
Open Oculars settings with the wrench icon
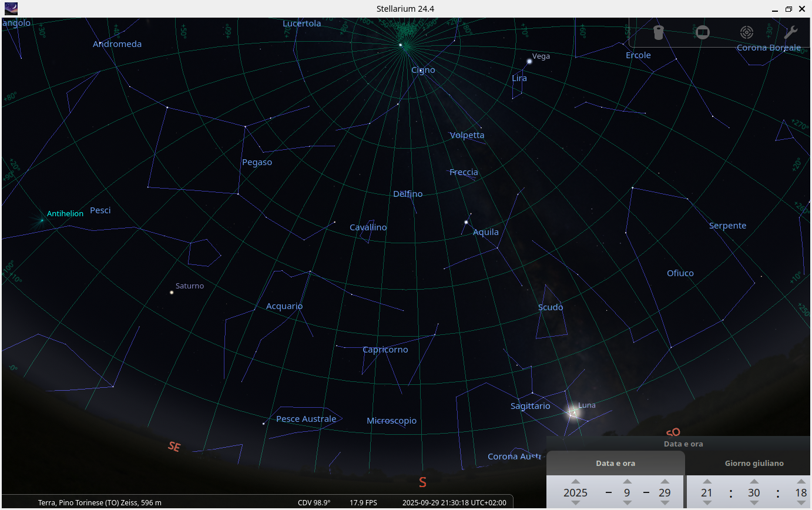791,32
